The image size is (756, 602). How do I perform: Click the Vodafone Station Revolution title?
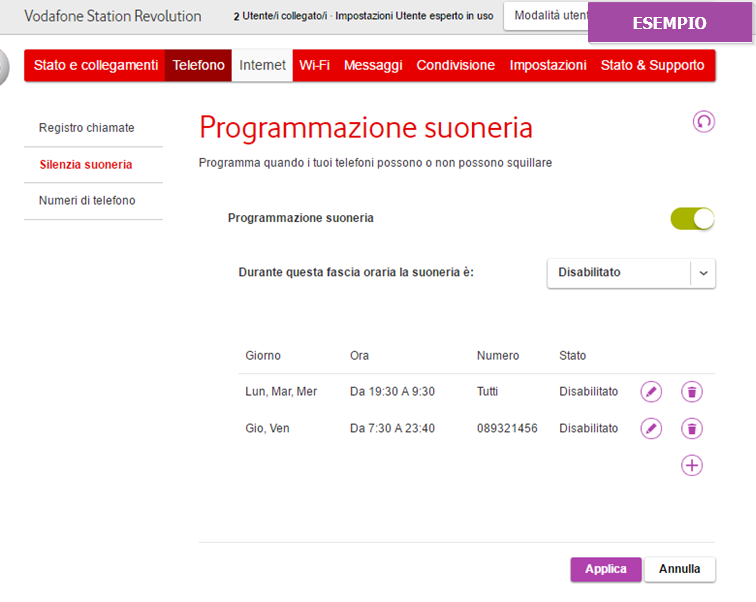click(x=113, y=16)
